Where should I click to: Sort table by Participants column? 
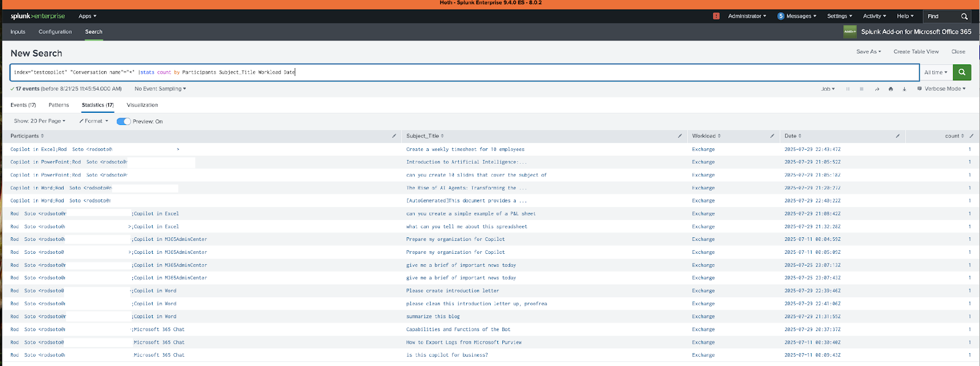[27, 136]
